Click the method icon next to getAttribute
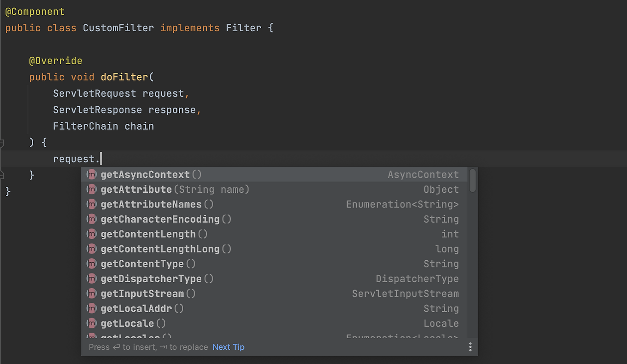The height and width of the screenshot is (364, 627). (91, 189)
